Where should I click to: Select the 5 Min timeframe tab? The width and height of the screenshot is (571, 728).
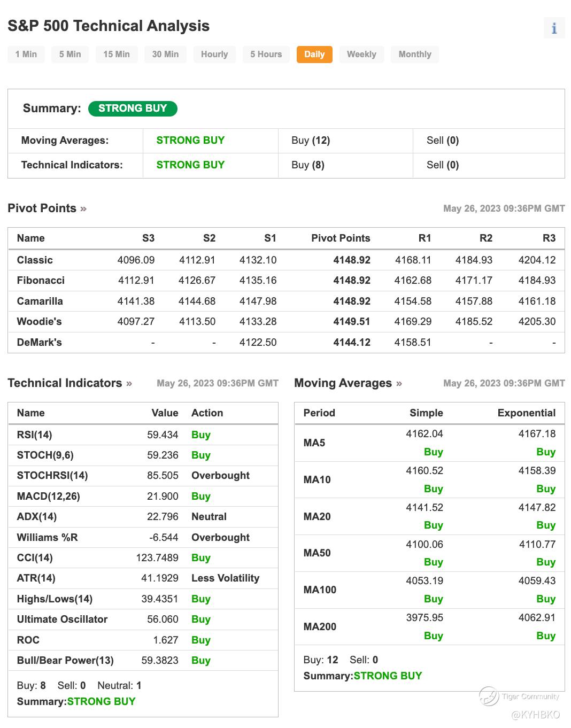click(70, 54)
